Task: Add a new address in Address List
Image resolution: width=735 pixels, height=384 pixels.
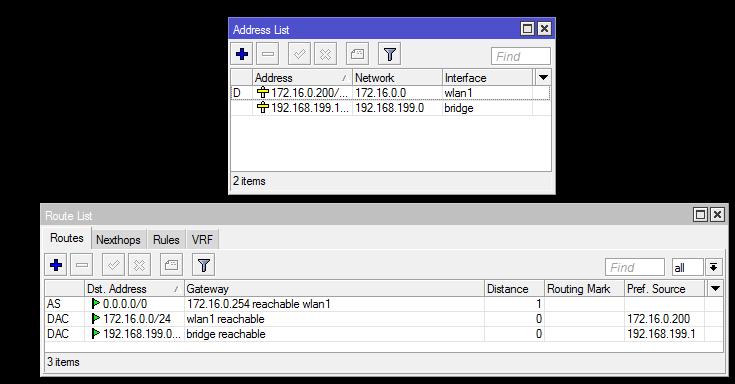Action: pos(242,54)
